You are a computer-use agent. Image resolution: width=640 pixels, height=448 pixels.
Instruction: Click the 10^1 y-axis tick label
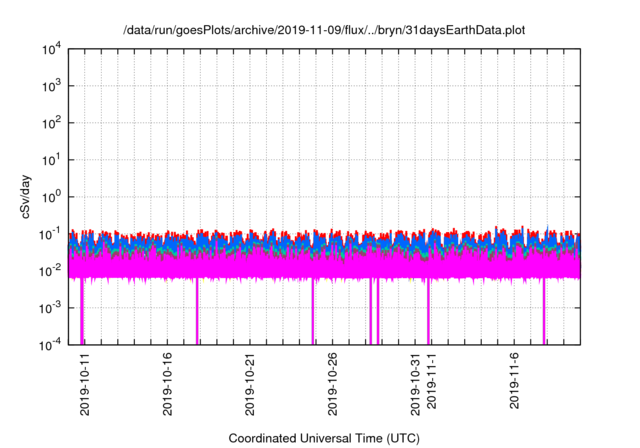51,160
